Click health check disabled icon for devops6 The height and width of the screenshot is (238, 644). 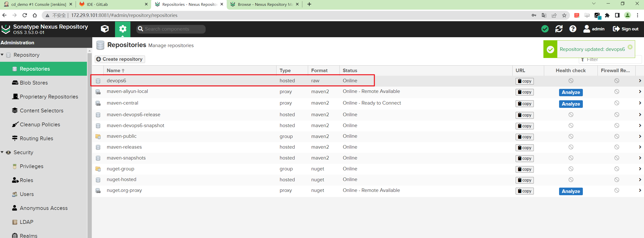(571, 81)
